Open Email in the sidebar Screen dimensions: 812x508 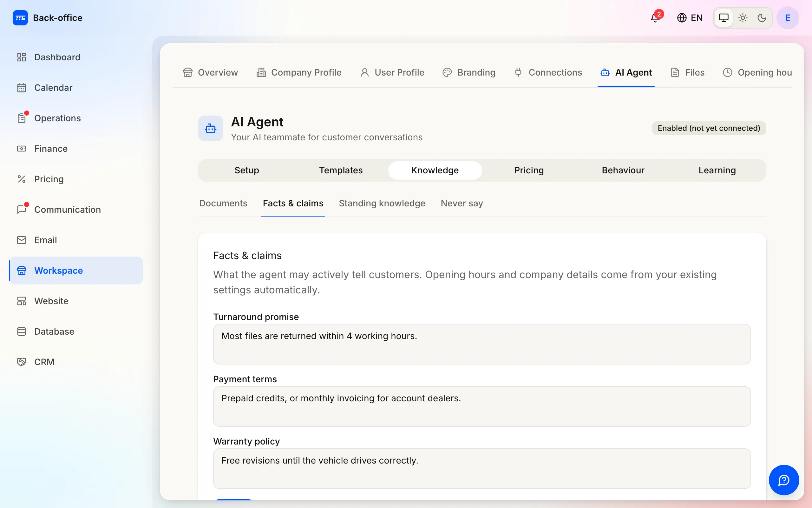[x=76, y=240]
